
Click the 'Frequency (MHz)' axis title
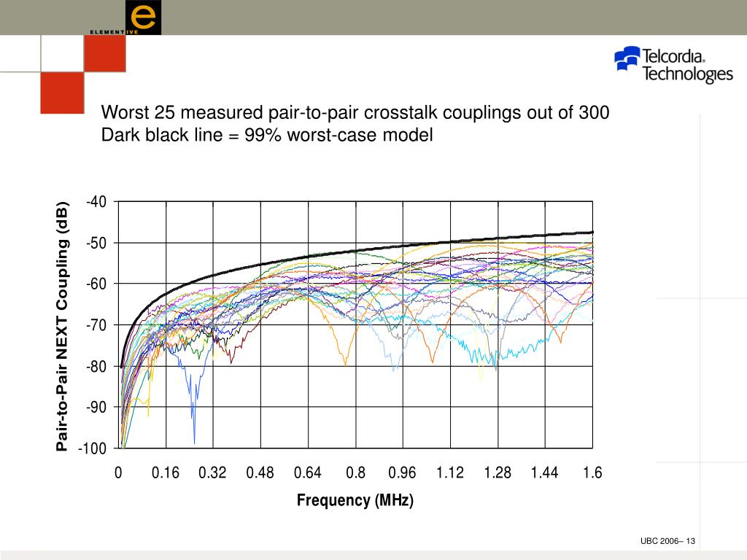point(355,500)
